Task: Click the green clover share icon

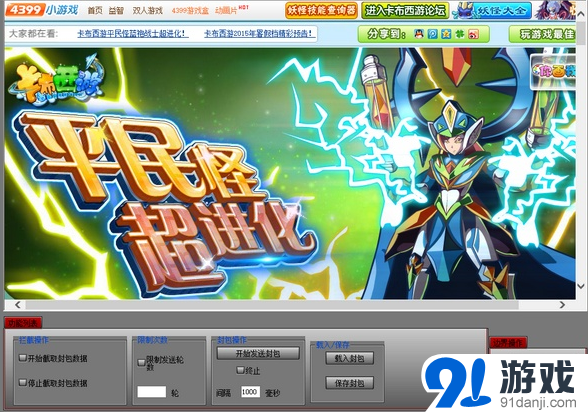Action: click(x=460, y=34)
